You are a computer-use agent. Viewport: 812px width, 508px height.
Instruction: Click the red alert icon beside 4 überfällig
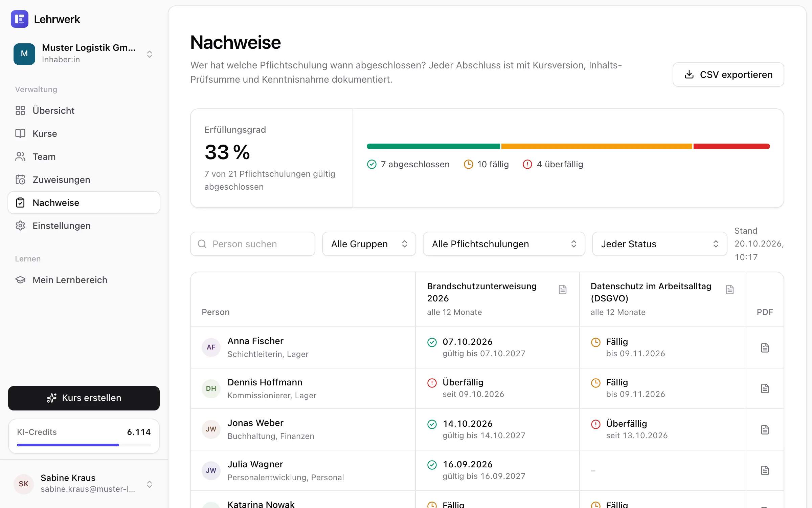click(x=527, y=164)
